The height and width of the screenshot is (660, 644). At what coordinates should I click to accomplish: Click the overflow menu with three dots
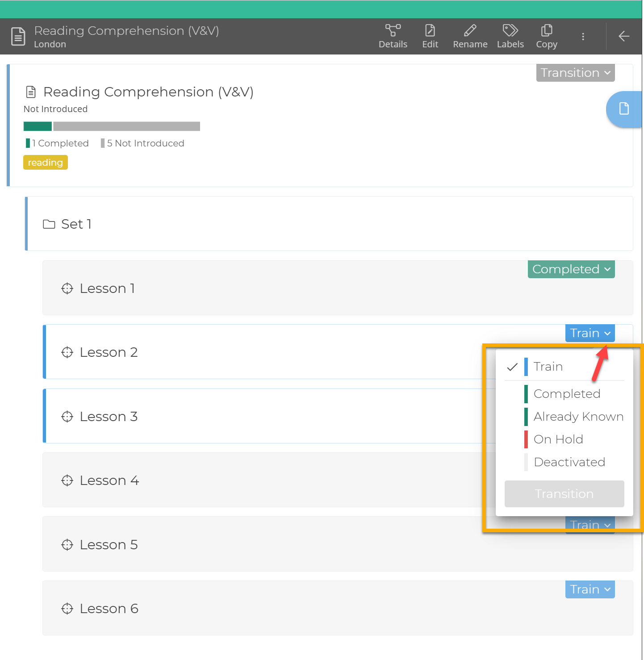[x=583, y=36]
